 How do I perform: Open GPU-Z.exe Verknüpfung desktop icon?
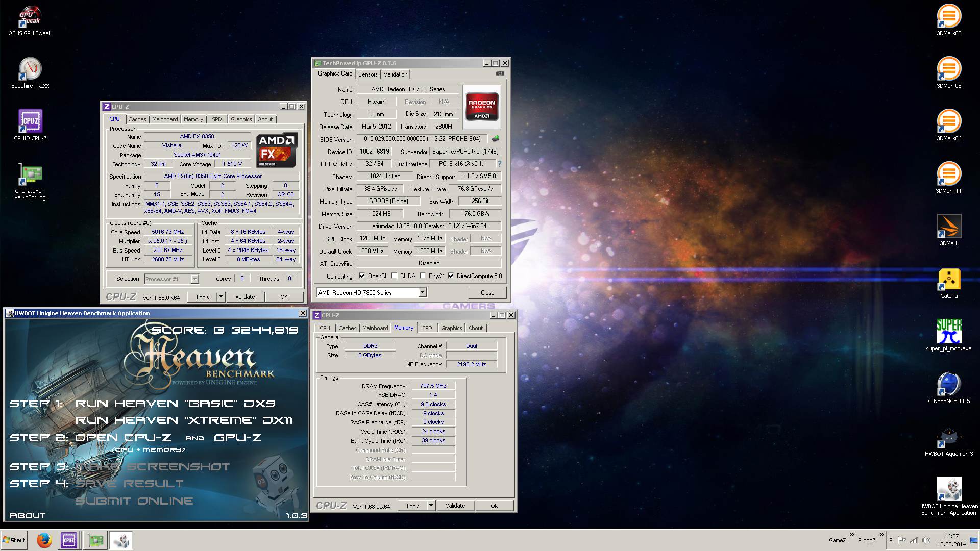pyautogui.click(x=30, y=181)
